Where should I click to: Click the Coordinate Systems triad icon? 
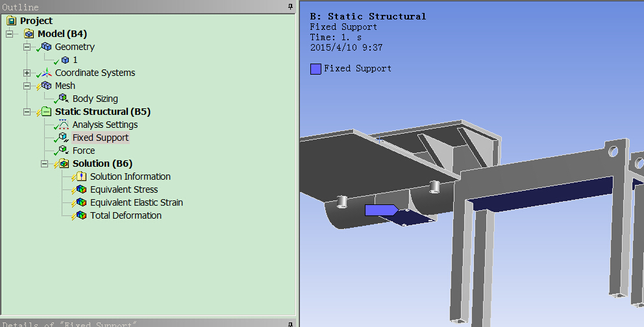(x=46, y=73)
